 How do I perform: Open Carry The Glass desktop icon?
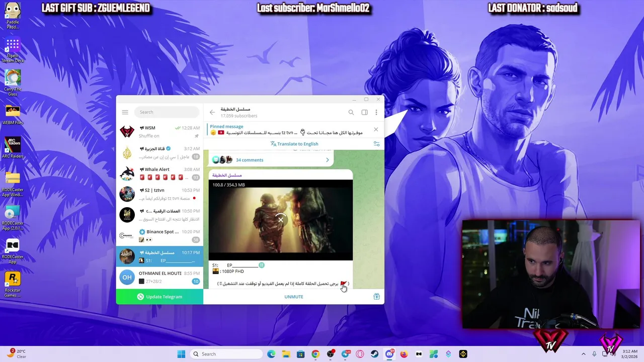pyautogui.click(x=13, y=83)
